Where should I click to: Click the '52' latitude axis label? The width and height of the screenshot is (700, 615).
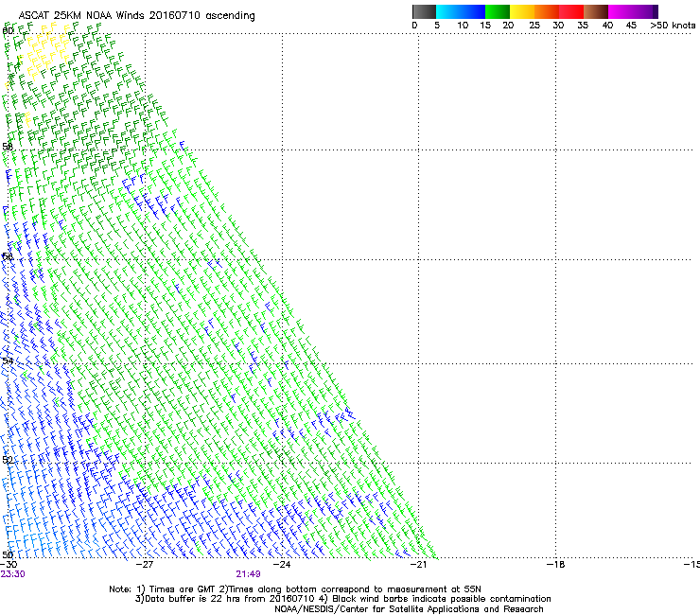click(x=8, y=460)
